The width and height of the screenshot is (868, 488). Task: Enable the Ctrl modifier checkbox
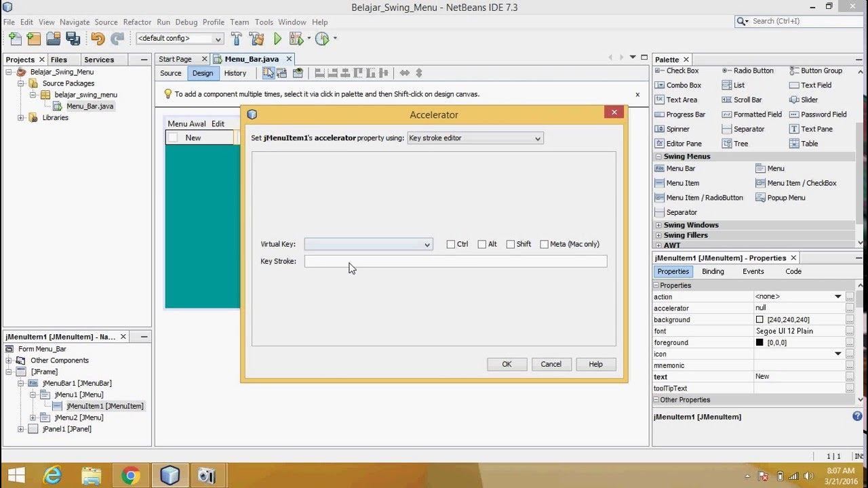click(x=451, y=244)
